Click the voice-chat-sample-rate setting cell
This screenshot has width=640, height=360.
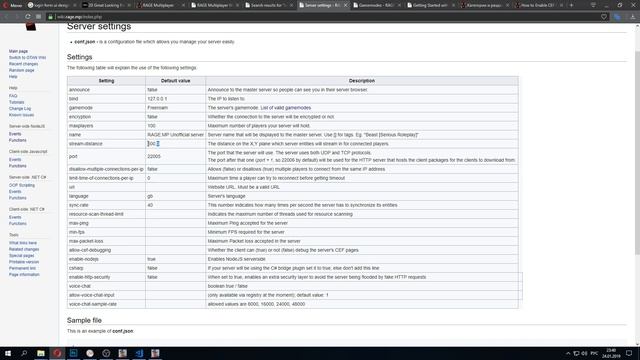click(x=106, y=304)
